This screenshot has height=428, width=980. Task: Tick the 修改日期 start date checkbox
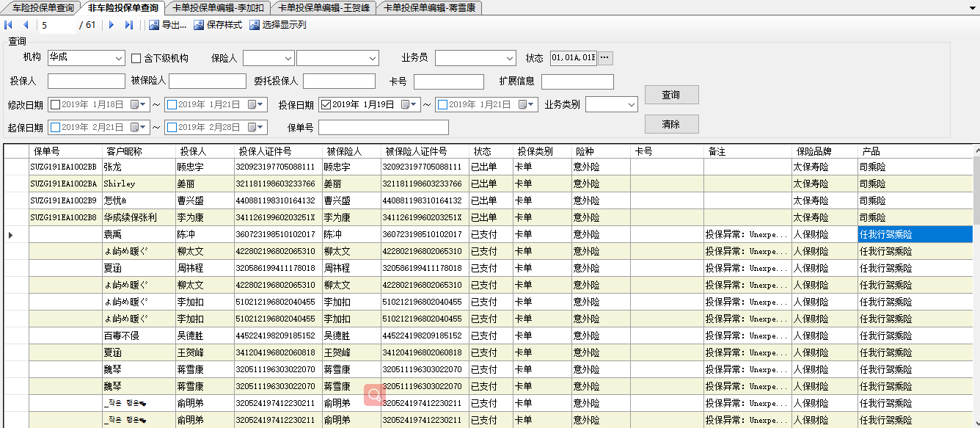coord(55,105)
